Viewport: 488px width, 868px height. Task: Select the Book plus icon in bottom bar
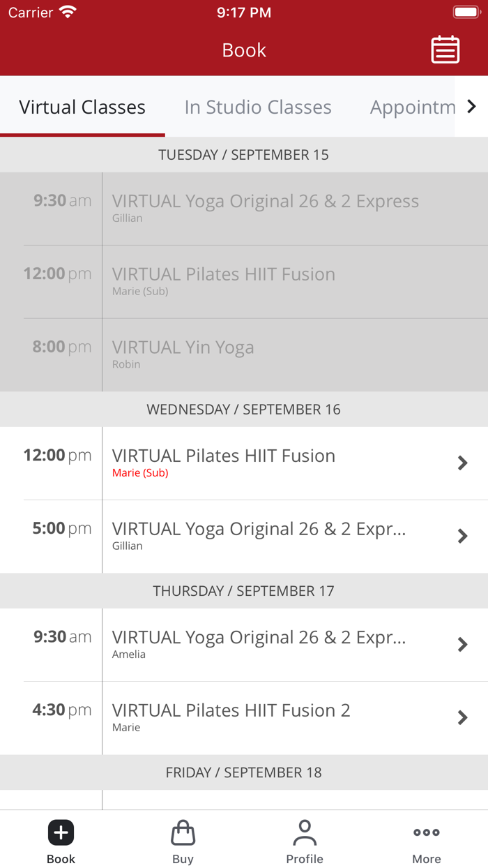(61, 832)
